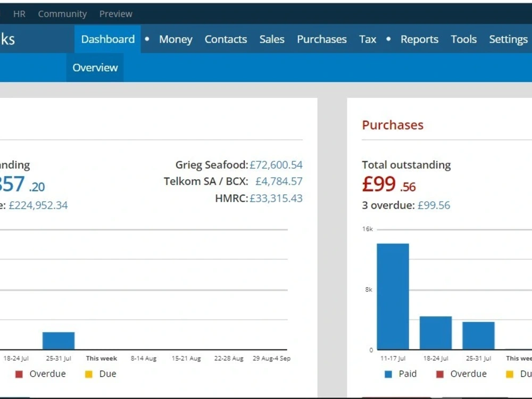
Task: Select the Overview sub-tab
Action: point(95,68)
